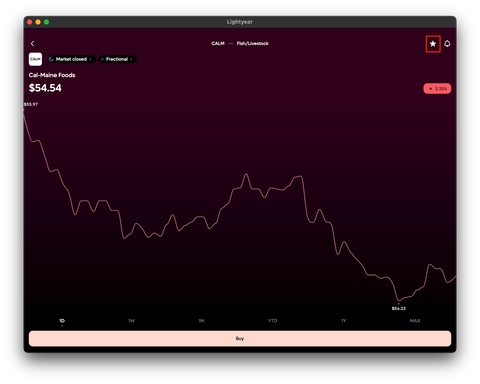Viewport: 480px width, 384px height.
Task: Close the Lightyear window
Action: click(x=30, y=22)
